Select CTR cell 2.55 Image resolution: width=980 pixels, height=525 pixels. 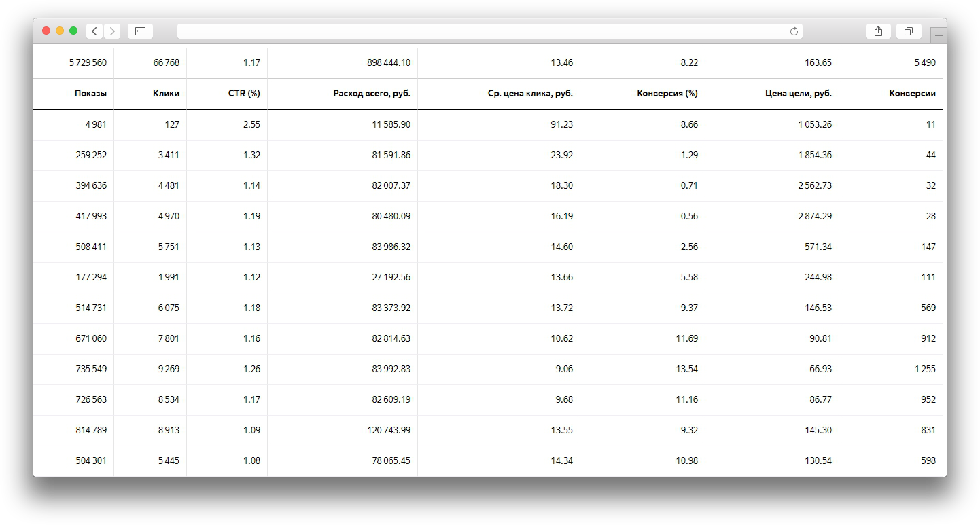pos(252,124)
